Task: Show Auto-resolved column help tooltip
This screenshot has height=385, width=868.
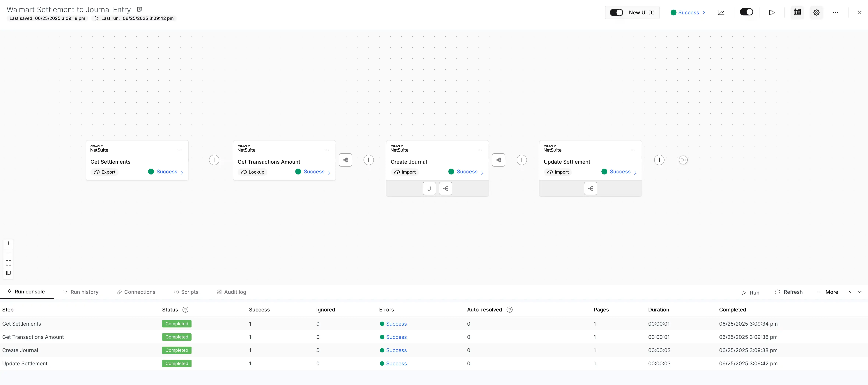Action: [x=509, y=310]
